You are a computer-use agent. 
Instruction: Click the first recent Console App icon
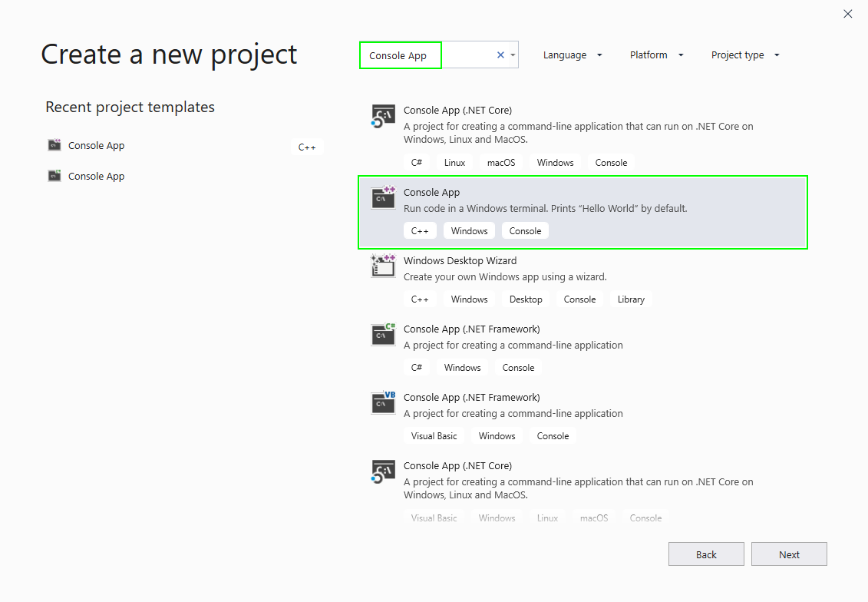[54, 145]
